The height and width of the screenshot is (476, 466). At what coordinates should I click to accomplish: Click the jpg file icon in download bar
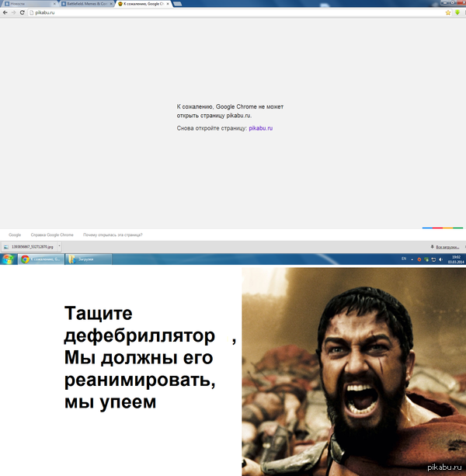click(x=6, y=247)
